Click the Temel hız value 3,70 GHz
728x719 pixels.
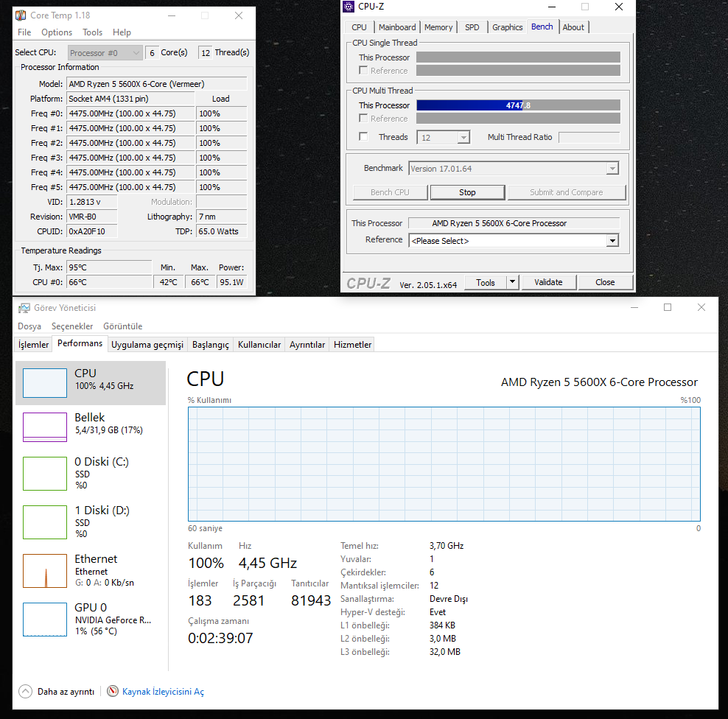(x=447, y=545)
